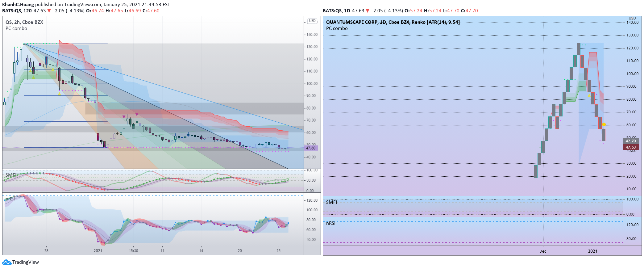Click the 100.00 price level on the 2h main price scale
The height and width of the screenshot is (269, 644).
312,84
